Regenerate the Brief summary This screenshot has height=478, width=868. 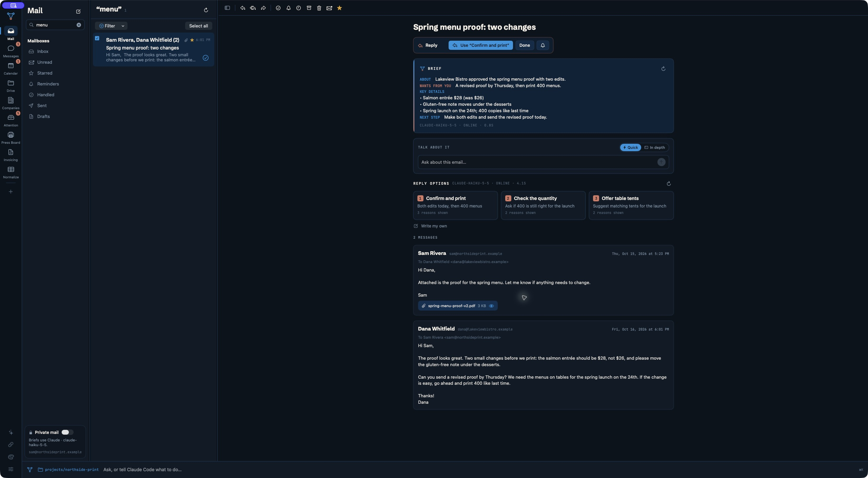tap(663, 69)
